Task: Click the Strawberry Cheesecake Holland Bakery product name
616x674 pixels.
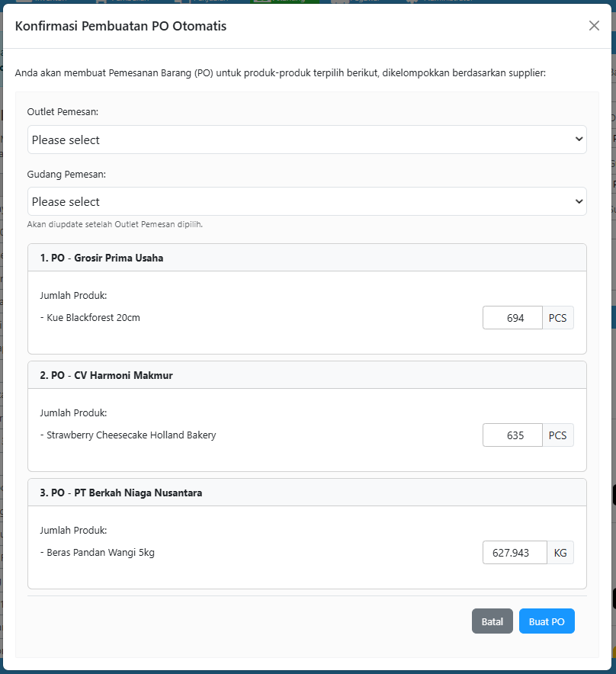Action: pos(131,435)
